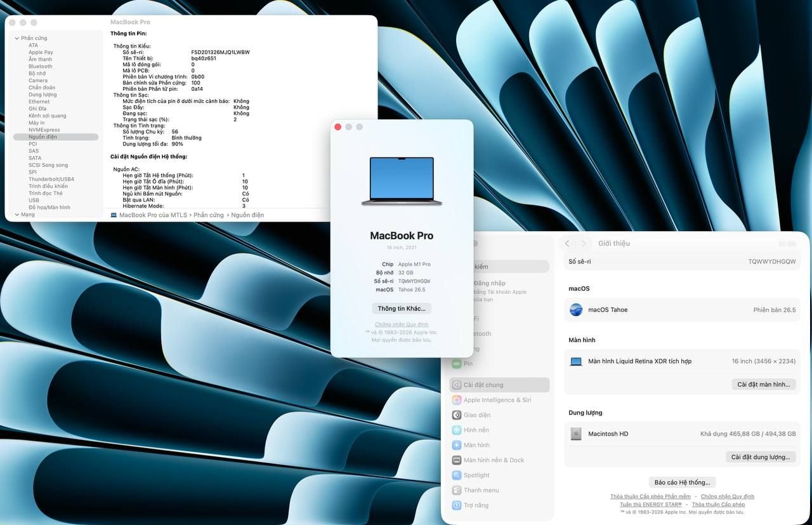Click the 90% maximum capacity value
Viewport: 812px width, 525px height.
[x=178, y=144]
